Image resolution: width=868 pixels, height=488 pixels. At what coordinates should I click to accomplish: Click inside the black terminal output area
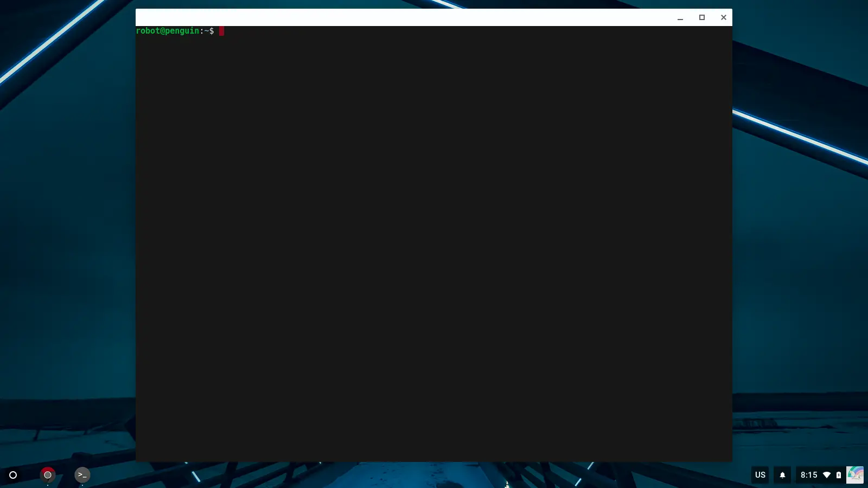434,244
